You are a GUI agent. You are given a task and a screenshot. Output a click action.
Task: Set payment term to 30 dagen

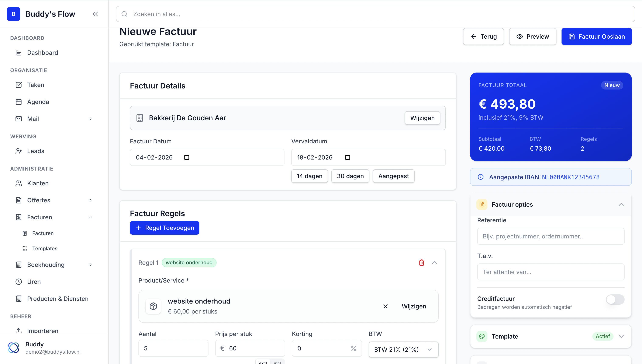pos(350,176)
